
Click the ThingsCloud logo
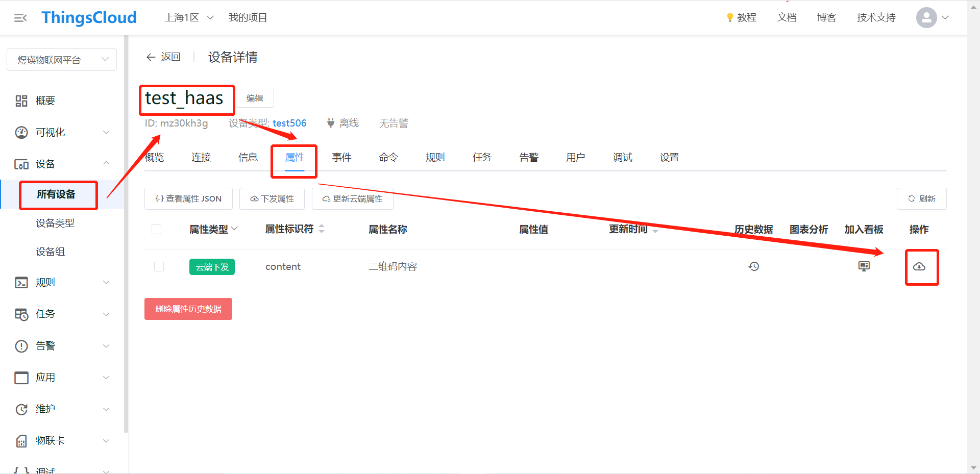point(89,17)
